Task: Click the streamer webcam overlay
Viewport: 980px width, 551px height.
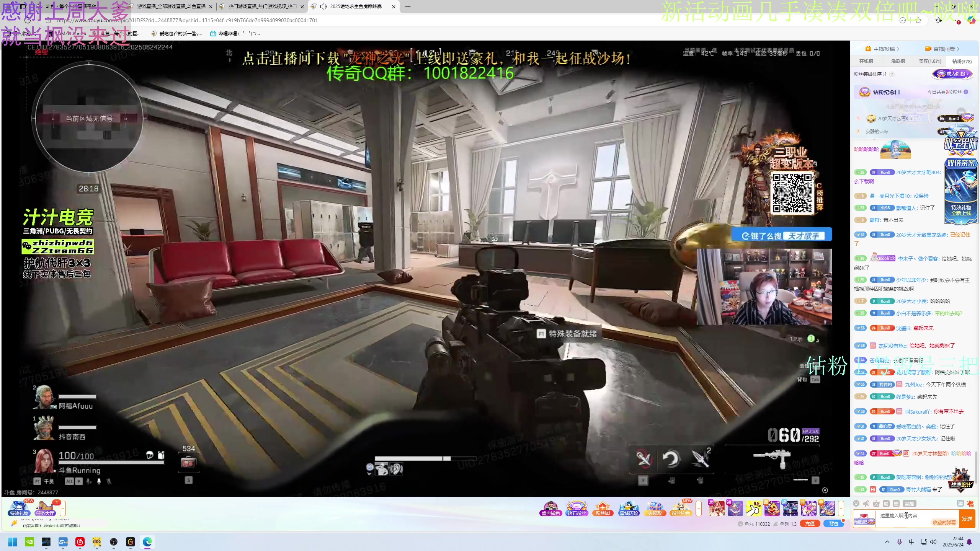Action: [764, 287]
